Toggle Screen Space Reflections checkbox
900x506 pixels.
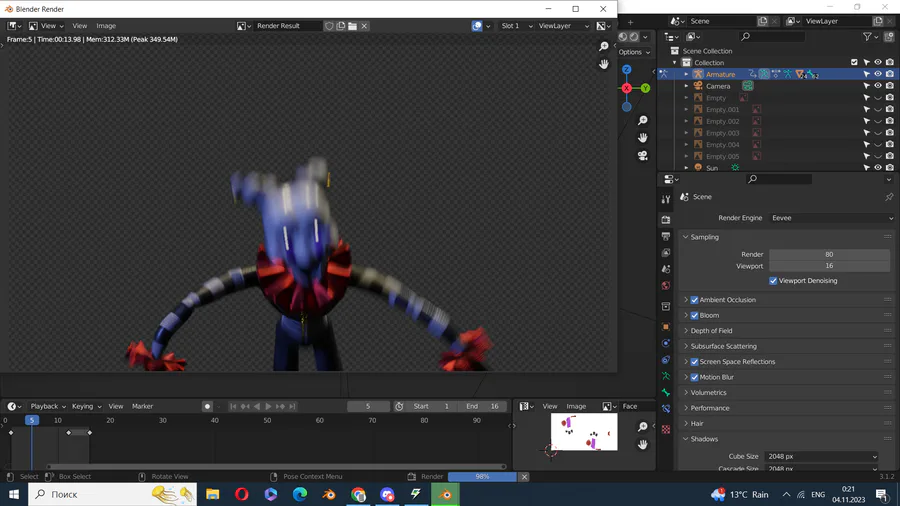(695, 362)
